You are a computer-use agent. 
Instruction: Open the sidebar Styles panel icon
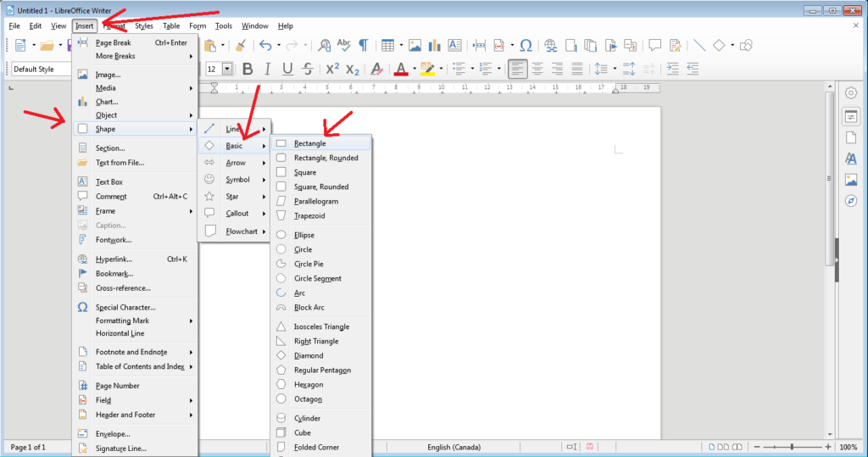click(850, 158)
